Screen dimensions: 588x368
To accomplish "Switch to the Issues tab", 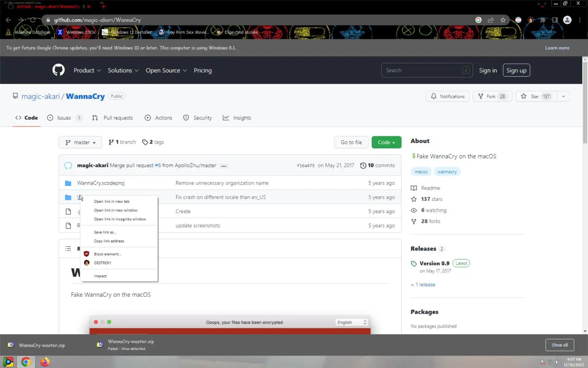I will pos(64,118).
